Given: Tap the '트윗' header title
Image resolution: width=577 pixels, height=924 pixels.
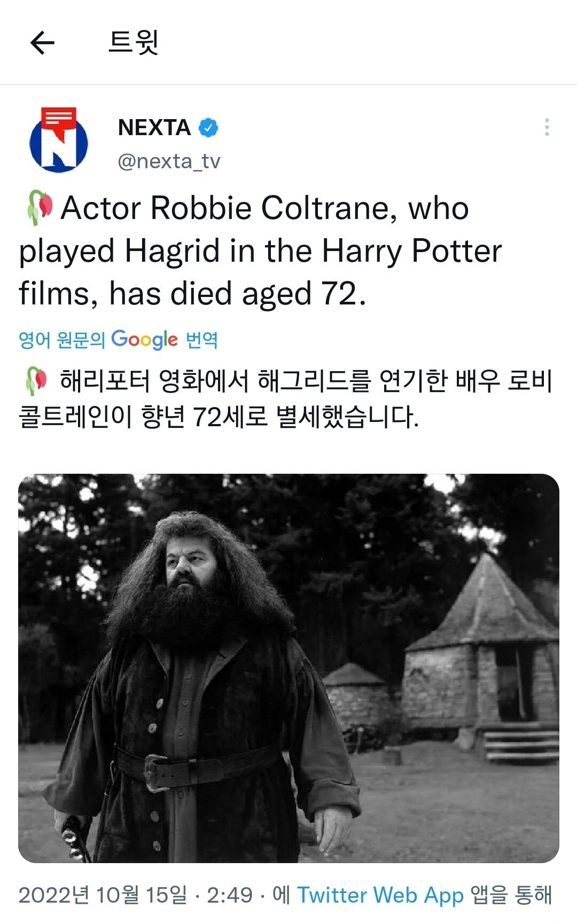Looking at the screenshot, I should coord(134,42).
